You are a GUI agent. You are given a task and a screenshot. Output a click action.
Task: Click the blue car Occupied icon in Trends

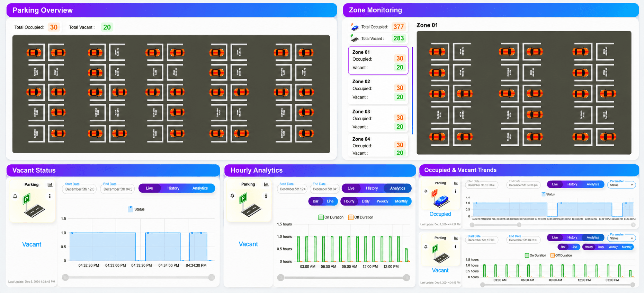click(440, 199)
